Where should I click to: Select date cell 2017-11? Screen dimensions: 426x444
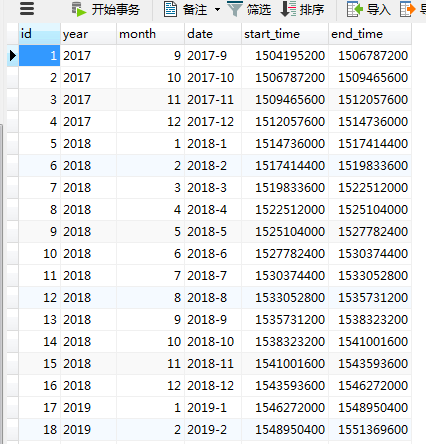pos(213,100)
